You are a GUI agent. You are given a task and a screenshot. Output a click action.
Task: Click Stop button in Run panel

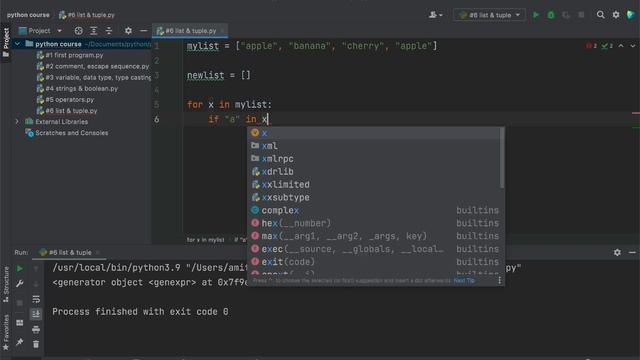(x=20, y=303)
